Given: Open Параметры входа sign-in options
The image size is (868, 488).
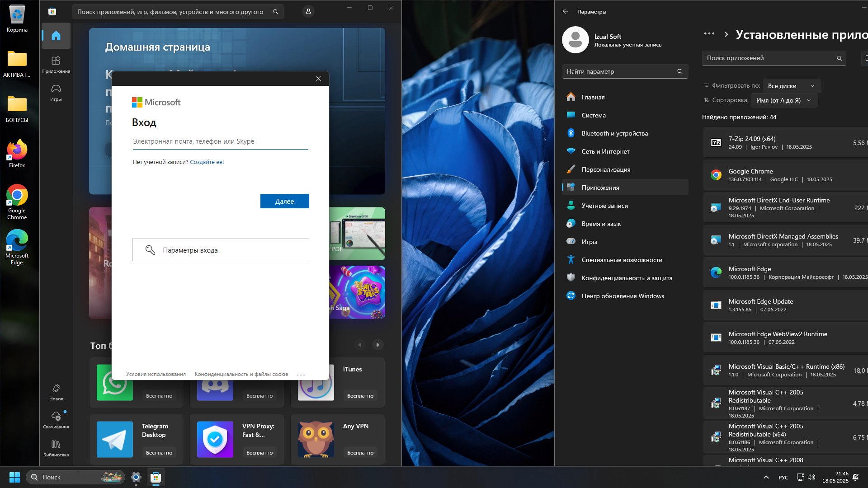Looking at the screenshot, I should 221,250.
